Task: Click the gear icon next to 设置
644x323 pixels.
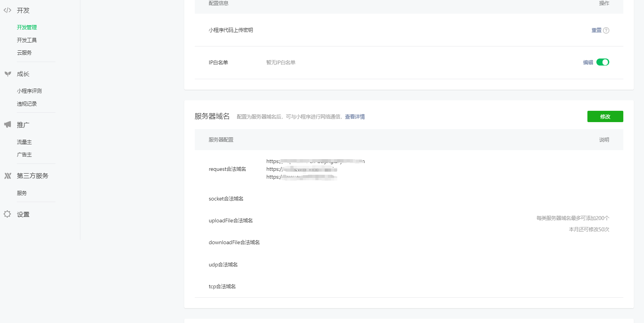Action: coord(7,214)
